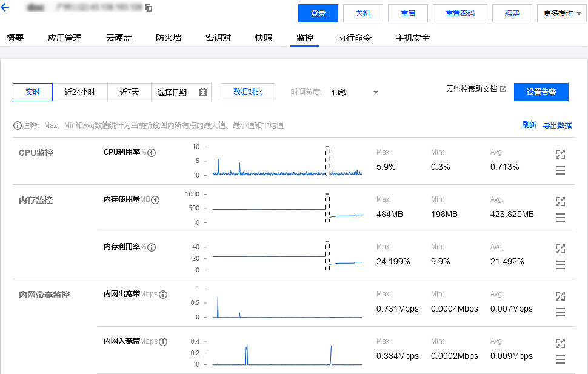Open the calendar icon in 选择日期

(x=203, y=92)
